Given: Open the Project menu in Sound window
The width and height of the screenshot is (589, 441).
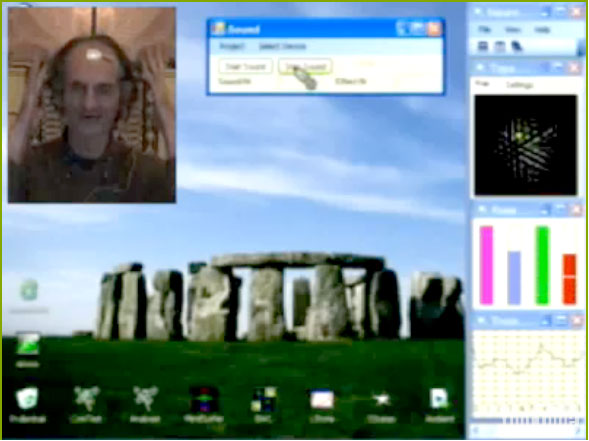Looking at the screenshot, I should pos(232,46).
